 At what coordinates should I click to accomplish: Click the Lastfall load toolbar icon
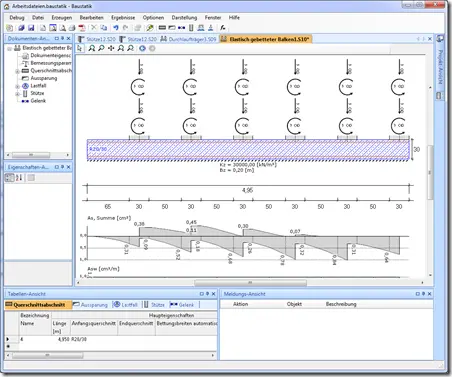pyautogui.click(x=201, y=28)
